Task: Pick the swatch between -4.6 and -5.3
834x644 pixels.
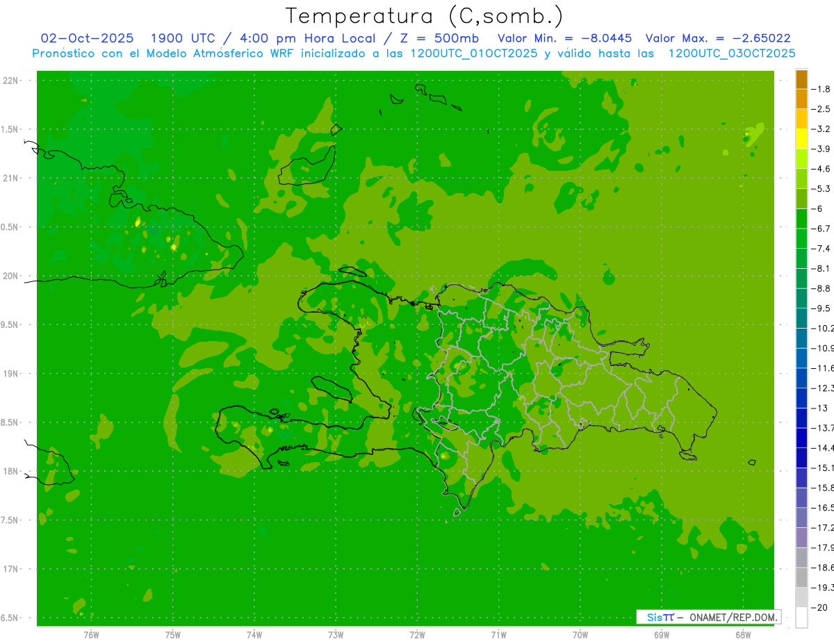Action: (x=801, y=179)
